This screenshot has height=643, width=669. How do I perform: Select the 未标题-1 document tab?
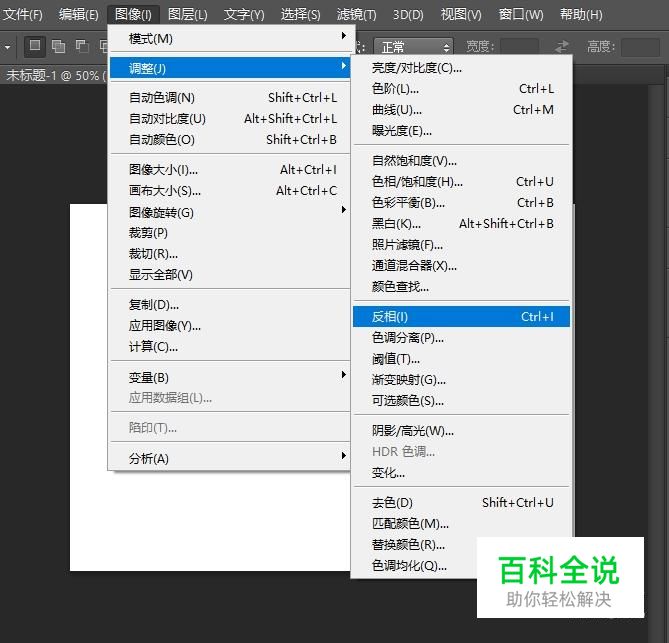coord(54,76)
